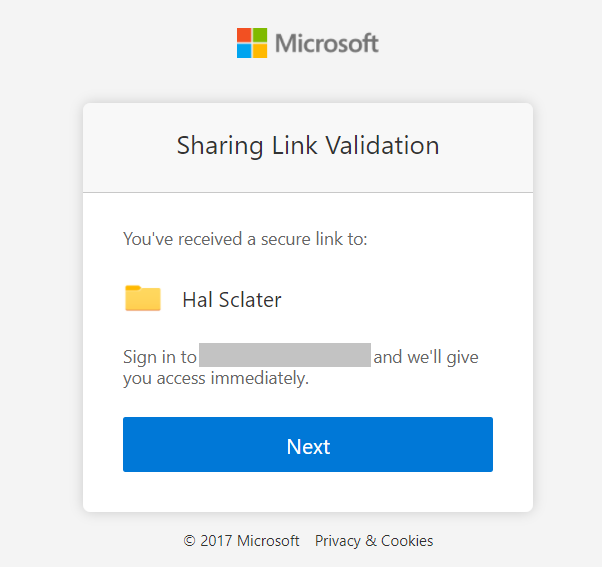Click the red square in Microsoft logo

point(244,35)
